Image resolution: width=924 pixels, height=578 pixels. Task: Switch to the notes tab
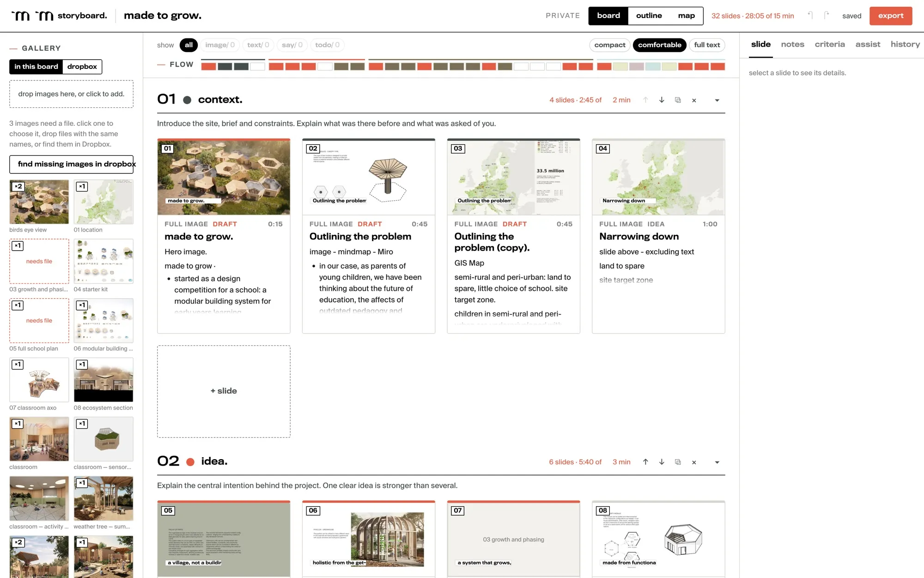tap(792, 44)
